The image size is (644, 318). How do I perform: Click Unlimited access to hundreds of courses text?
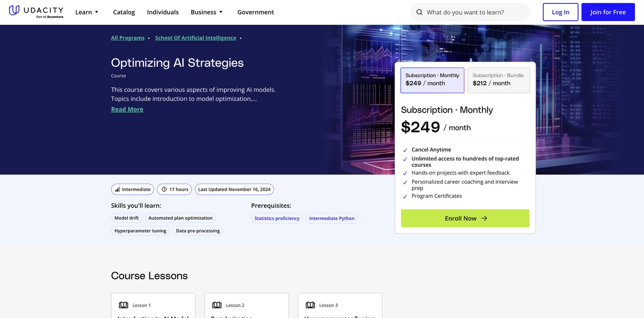[465, 162]
